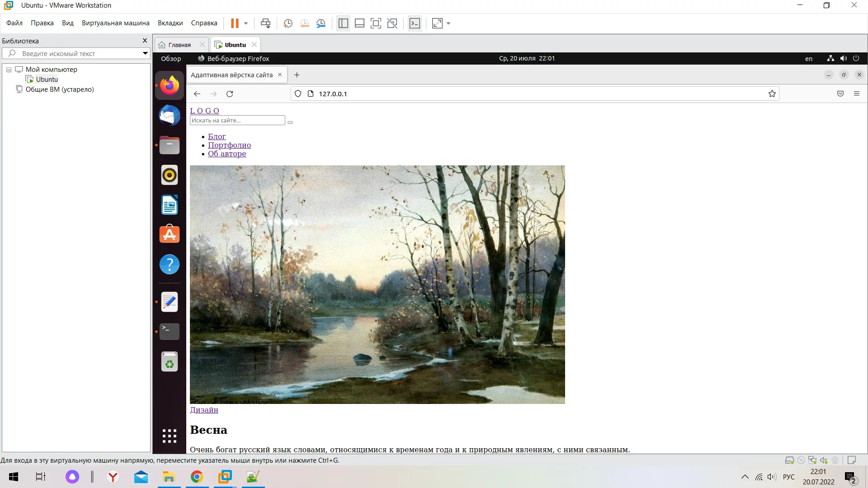Open the Портфолио link
This screenshot has width=868, height=488.
tap(229, 145)
